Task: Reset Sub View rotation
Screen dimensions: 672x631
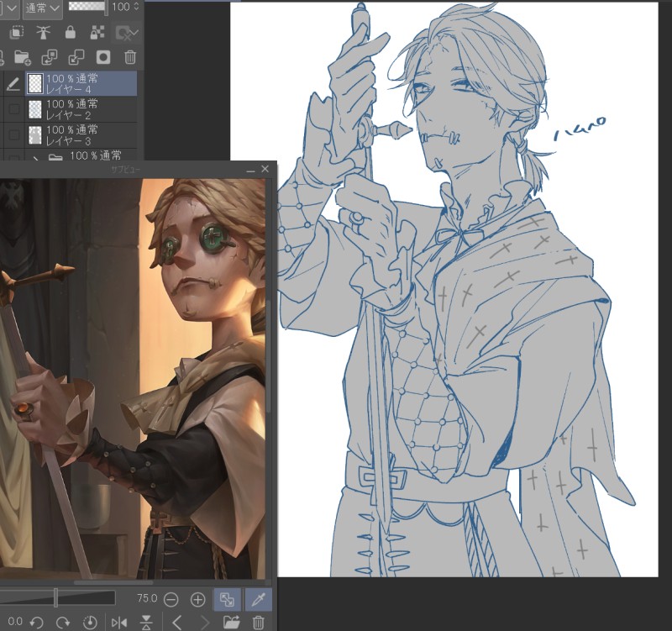Action: click(90, 622)
